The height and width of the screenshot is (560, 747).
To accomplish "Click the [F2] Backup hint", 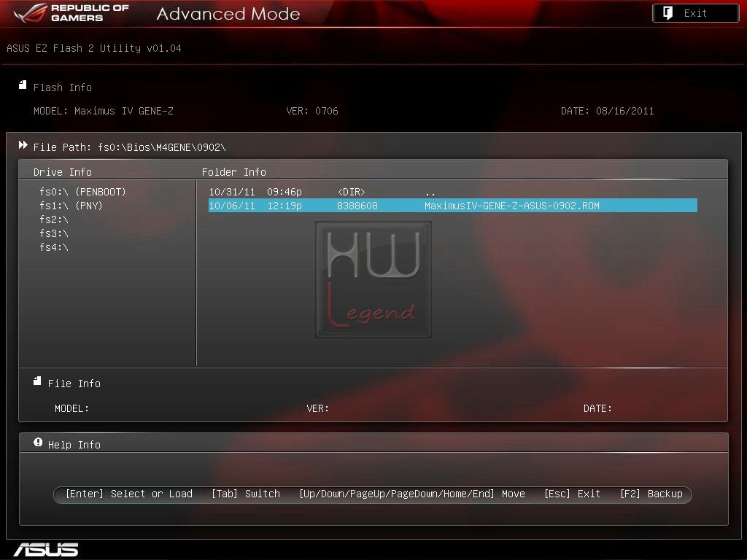I will pyautogui.click(x=651, y=494).
